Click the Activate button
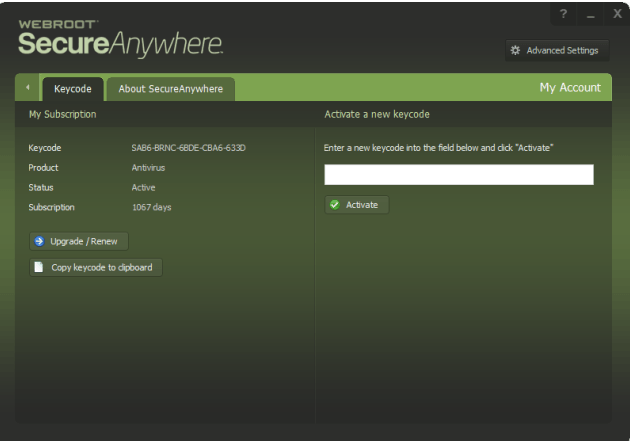 tap(356, 205)
